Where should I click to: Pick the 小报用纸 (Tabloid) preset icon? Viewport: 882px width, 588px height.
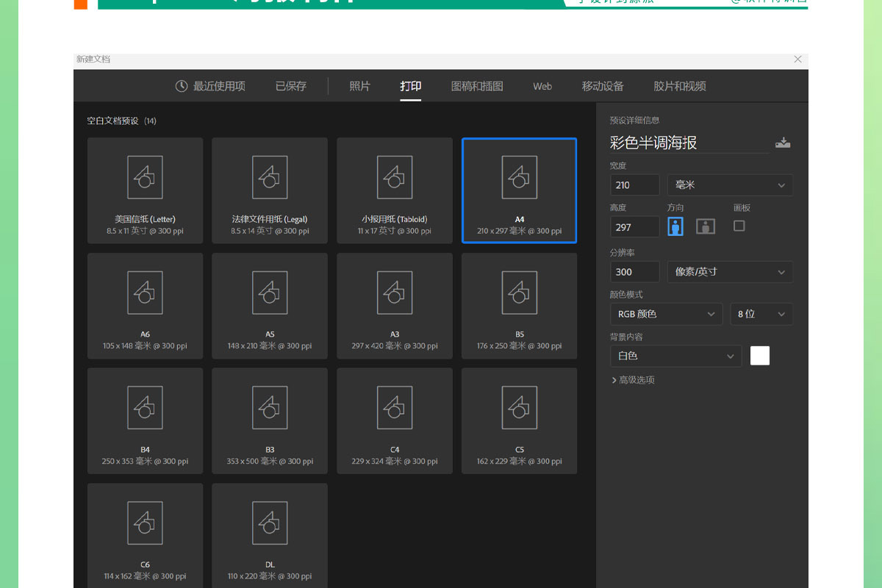[x=395, y=177]
